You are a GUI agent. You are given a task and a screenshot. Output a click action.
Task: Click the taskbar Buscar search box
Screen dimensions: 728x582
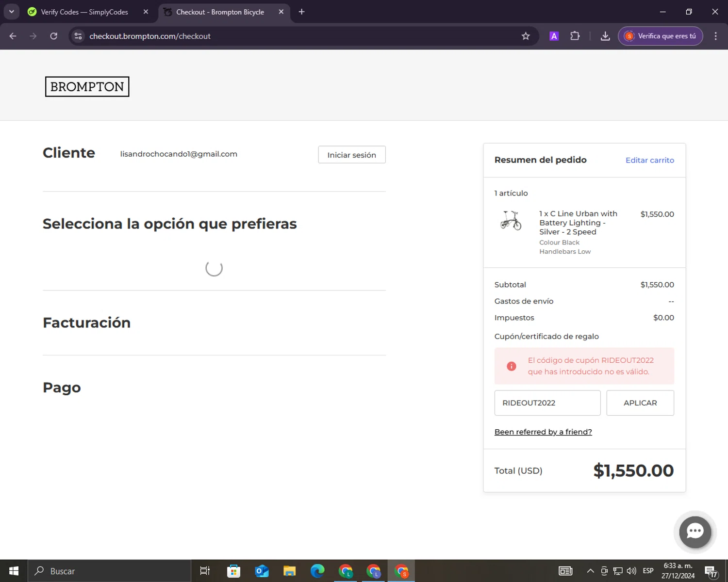pos(109,571)
